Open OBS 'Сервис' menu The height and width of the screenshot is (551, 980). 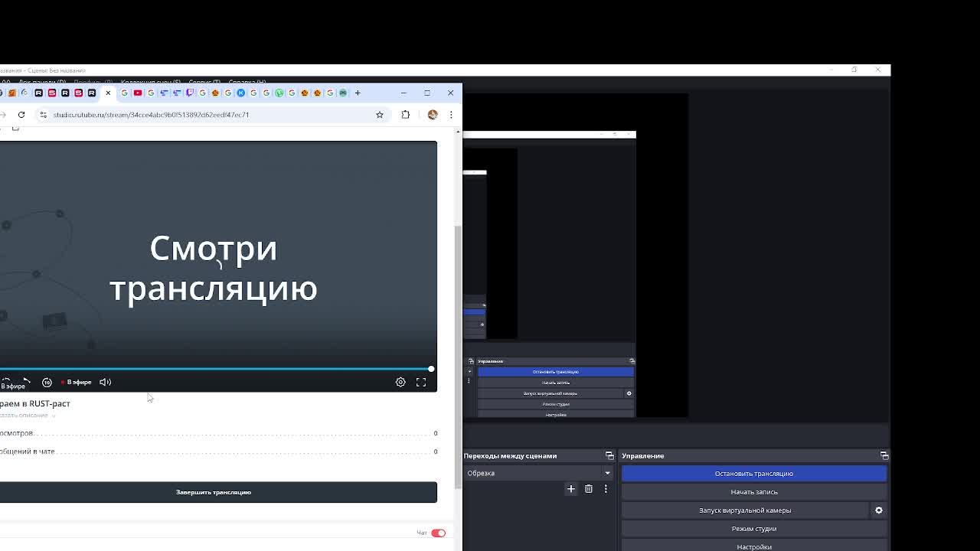click(x=204, y=82)
